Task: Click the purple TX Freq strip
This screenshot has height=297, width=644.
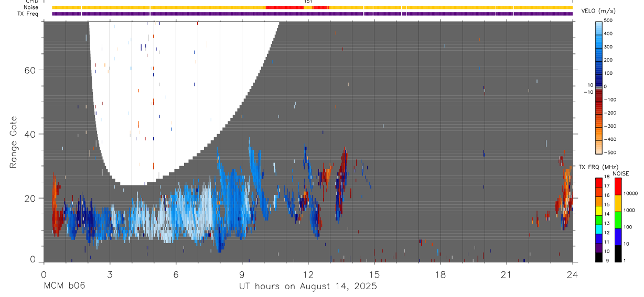Action: click(x=313, y=14)
